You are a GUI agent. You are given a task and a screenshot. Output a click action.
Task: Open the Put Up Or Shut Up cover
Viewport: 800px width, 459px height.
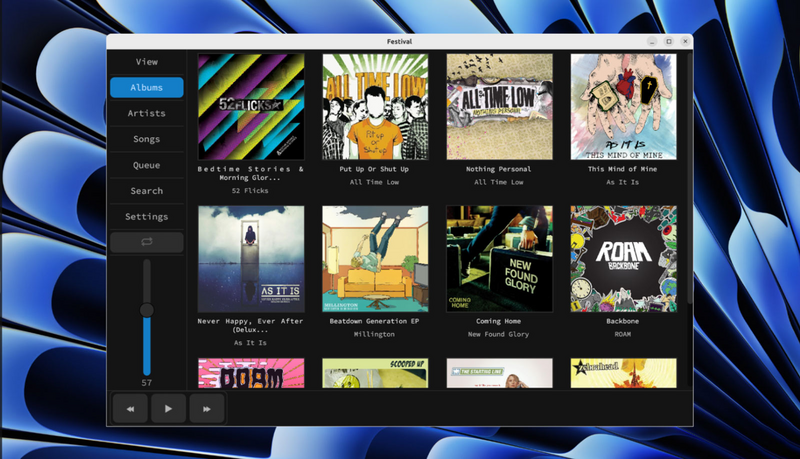375,107
